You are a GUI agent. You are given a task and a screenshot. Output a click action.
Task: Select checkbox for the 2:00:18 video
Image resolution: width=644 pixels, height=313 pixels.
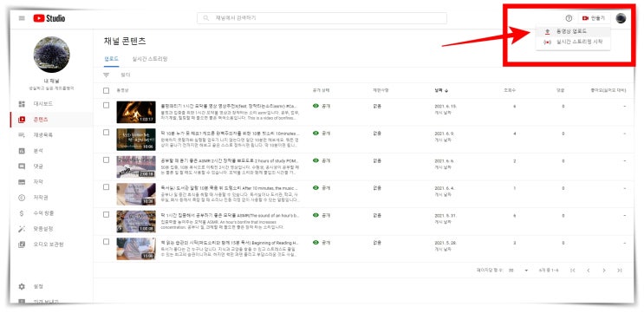click(x=107, y=160)
